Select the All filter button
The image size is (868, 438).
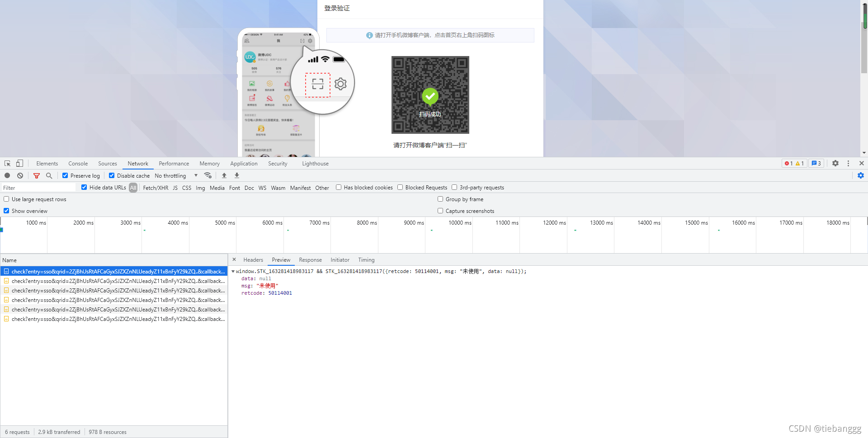133,188
